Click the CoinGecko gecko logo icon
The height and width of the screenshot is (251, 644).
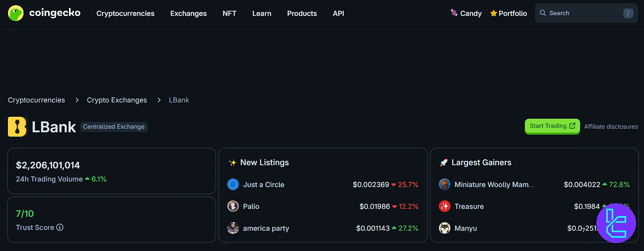(16, 13)
